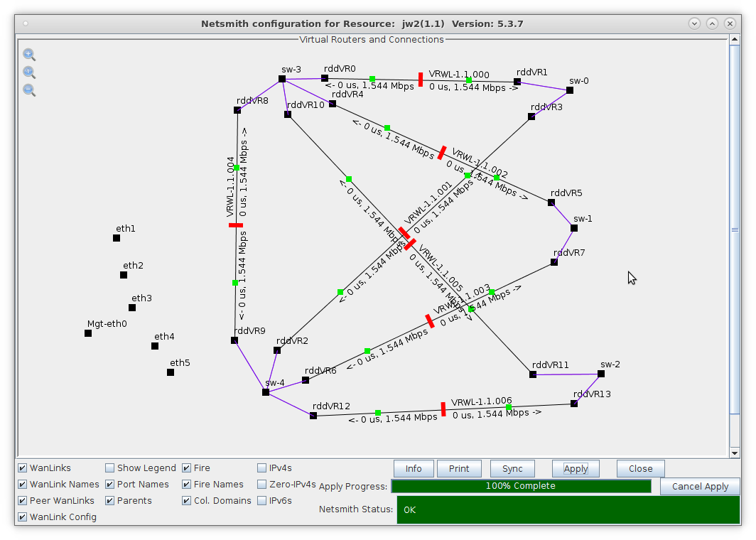Select the eth1 port node
756x540 pixels.
point(117,238)
